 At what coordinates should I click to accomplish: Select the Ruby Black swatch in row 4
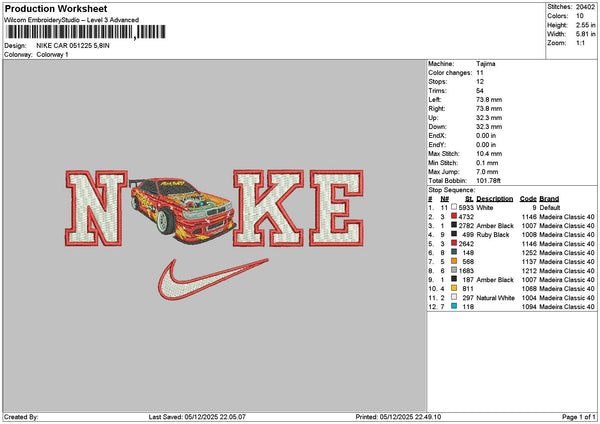point(454,234)
